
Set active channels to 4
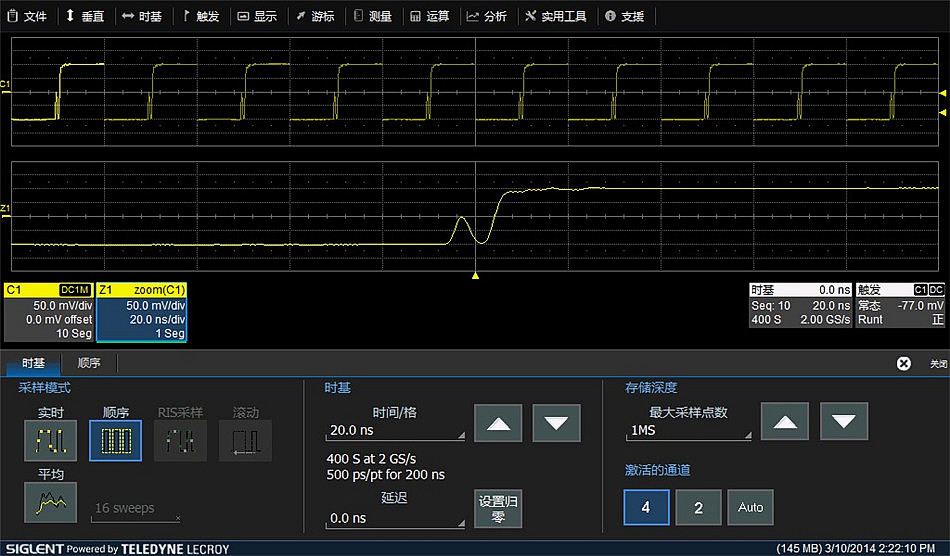pos(646,507)
